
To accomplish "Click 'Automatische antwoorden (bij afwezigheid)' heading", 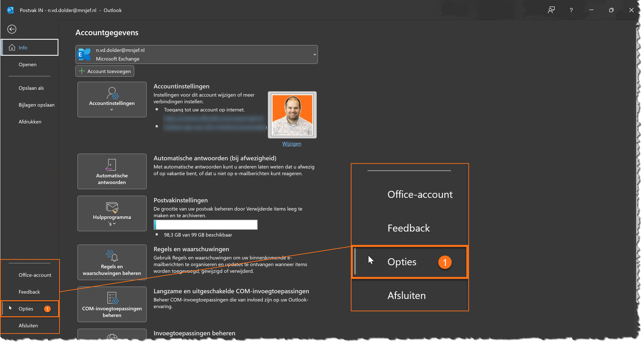I will (215, 158).
